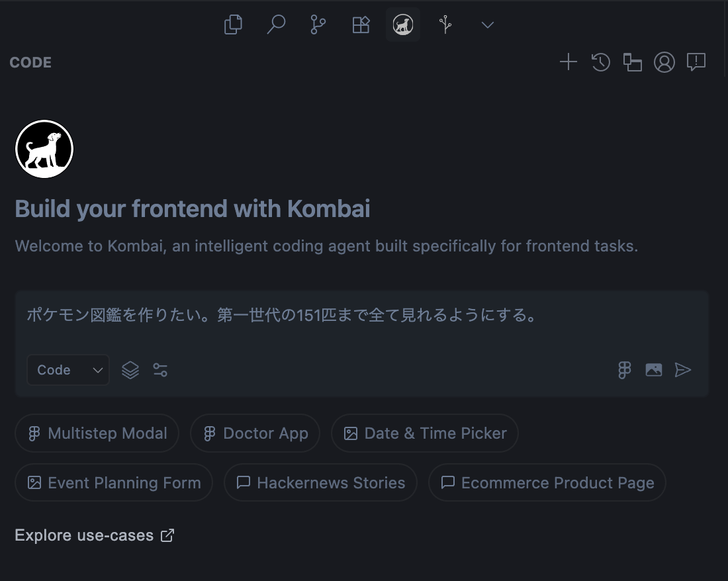Expand the additional views chevron

coord(488,25)
